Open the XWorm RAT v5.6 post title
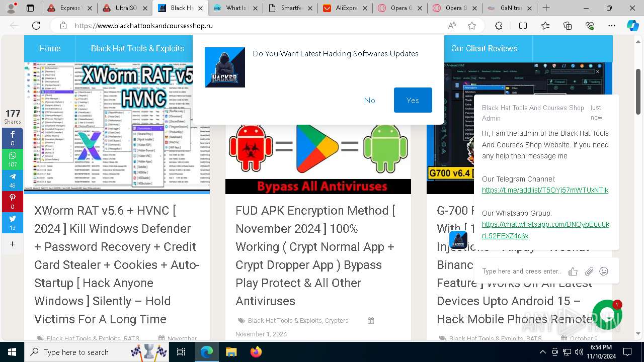Viewport: 644px width, 362px height. 117,264
